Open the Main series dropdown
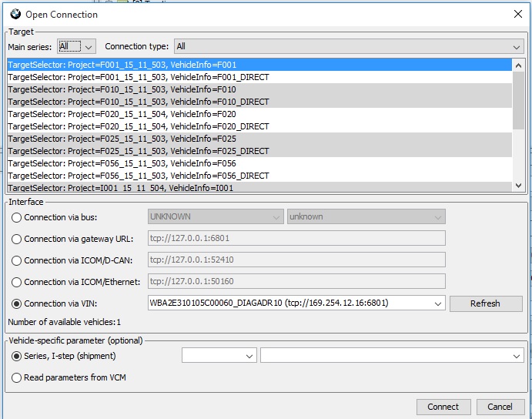This screenshot has height=419, width=532. (77, 46)
